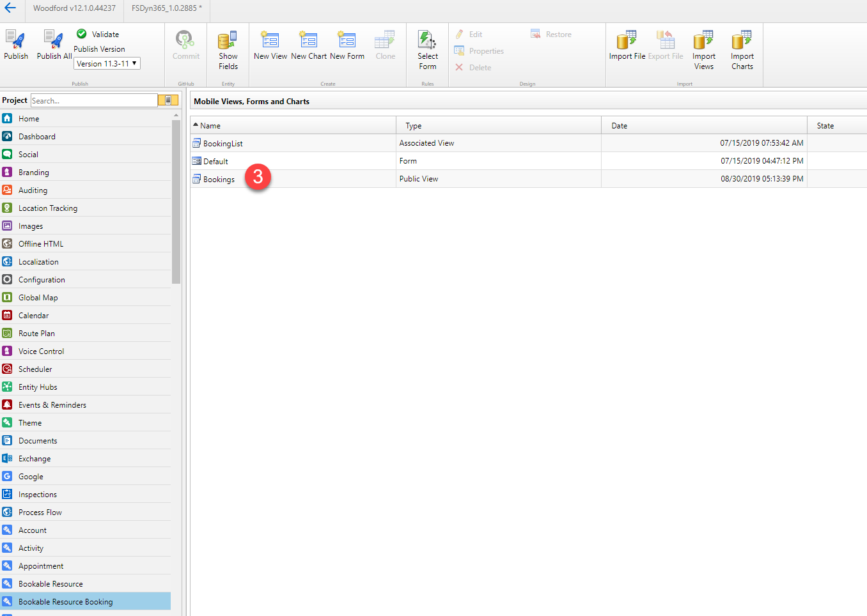Open Offline HTML section
This screenshot has height=616, width=867.
coord(86,244)
